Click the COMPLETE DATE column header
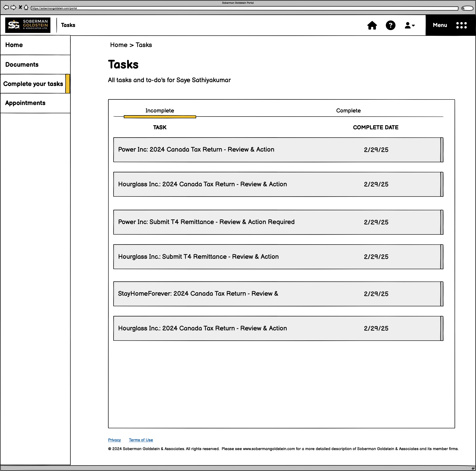Image resolution: width=476 pixels, height=471 pixels. click(375, 128)
